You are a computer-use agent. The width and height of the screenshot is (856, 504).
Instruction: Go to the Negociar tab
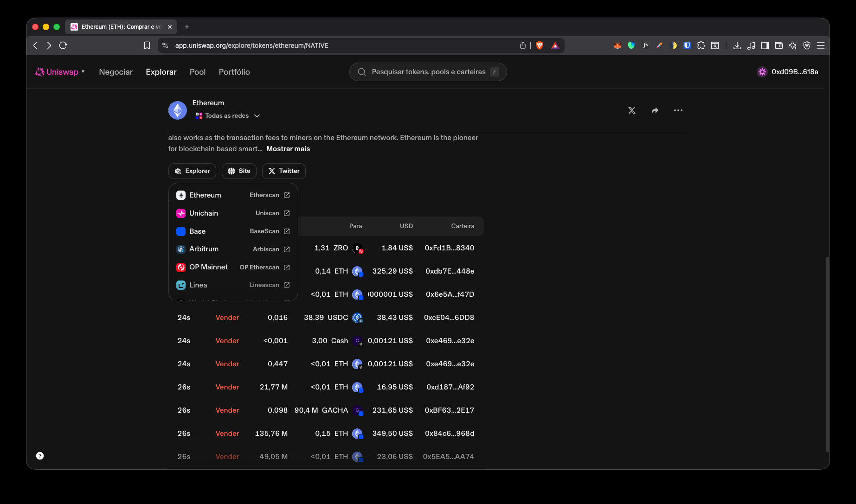tap(116, 72)
